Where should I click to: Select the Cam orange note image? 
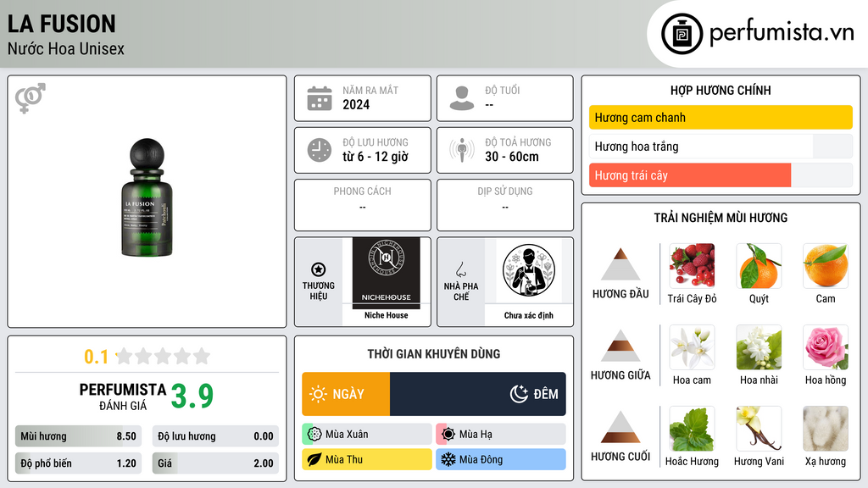826,265
